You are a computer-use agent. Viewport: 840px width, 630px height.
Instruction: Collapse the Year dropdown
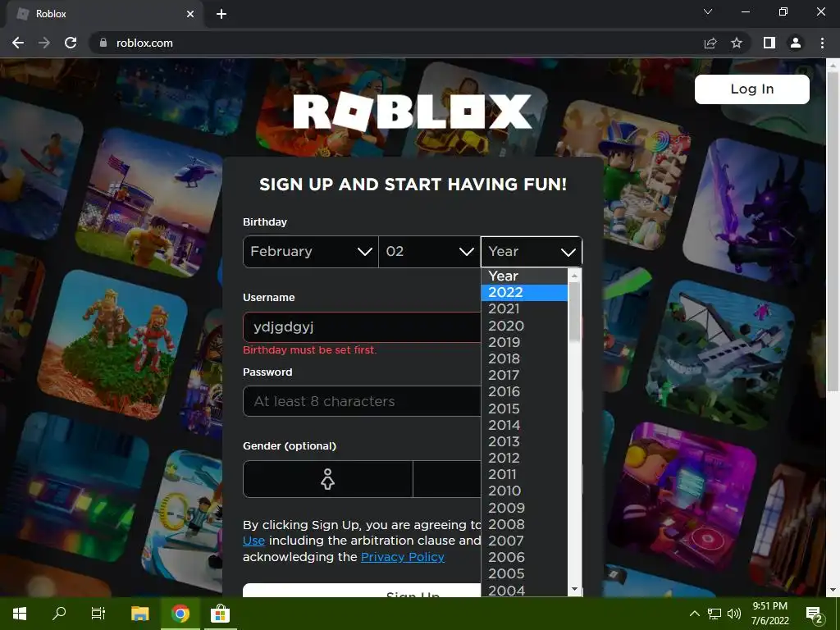point(532,252)
